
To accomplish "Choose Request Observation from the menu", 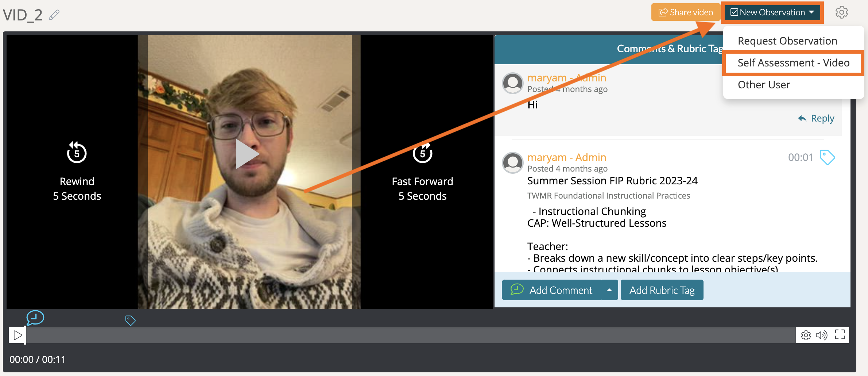I will click(787, 41).
